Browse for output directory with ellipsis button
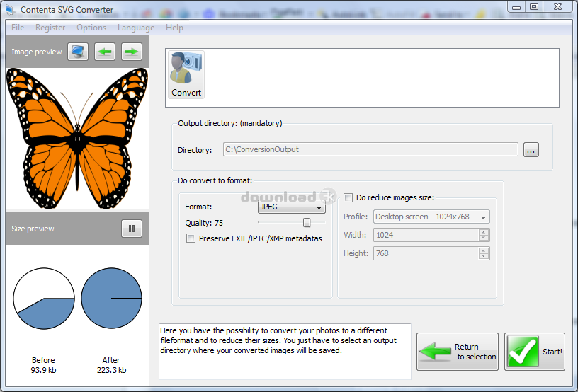 coord(531,150)
